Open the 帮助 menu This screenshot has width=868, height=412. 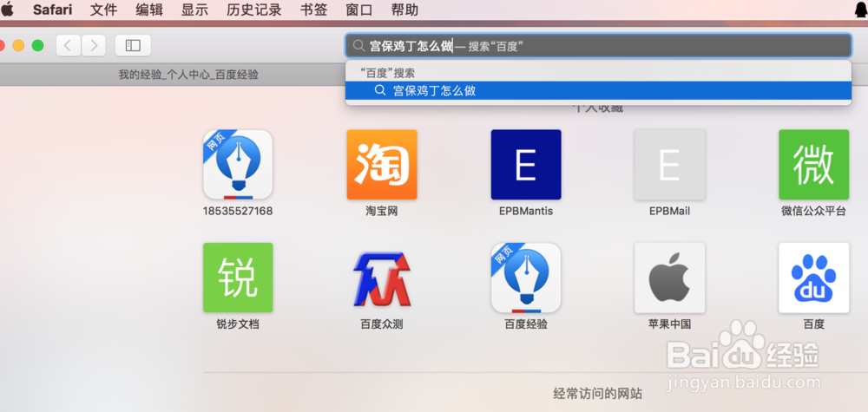pyautogui.click(x=404, y=10)
